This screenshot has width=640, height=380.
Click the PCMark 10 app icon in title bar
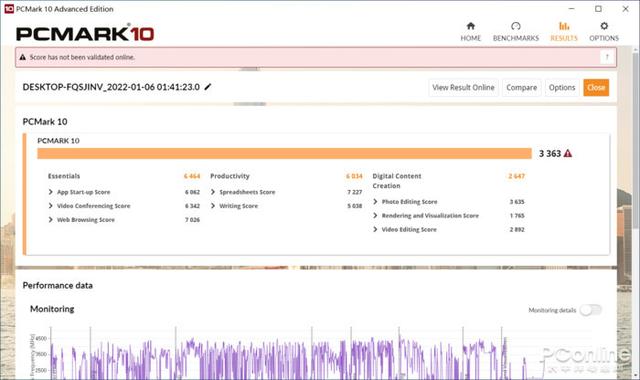click(9, 9)
